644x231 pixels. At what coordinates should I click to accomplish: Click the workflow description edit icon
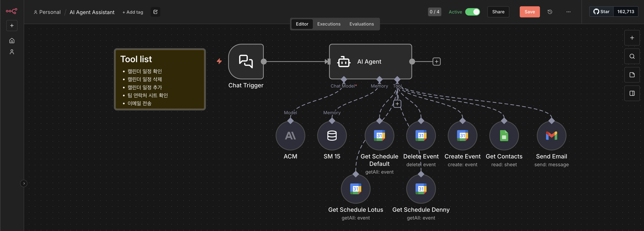click(x=155, y=12)
